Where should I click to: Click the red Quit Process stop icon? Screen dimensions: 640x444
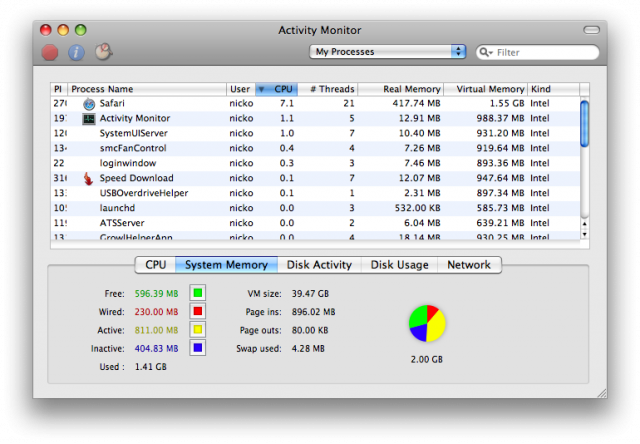pos(50,52)
